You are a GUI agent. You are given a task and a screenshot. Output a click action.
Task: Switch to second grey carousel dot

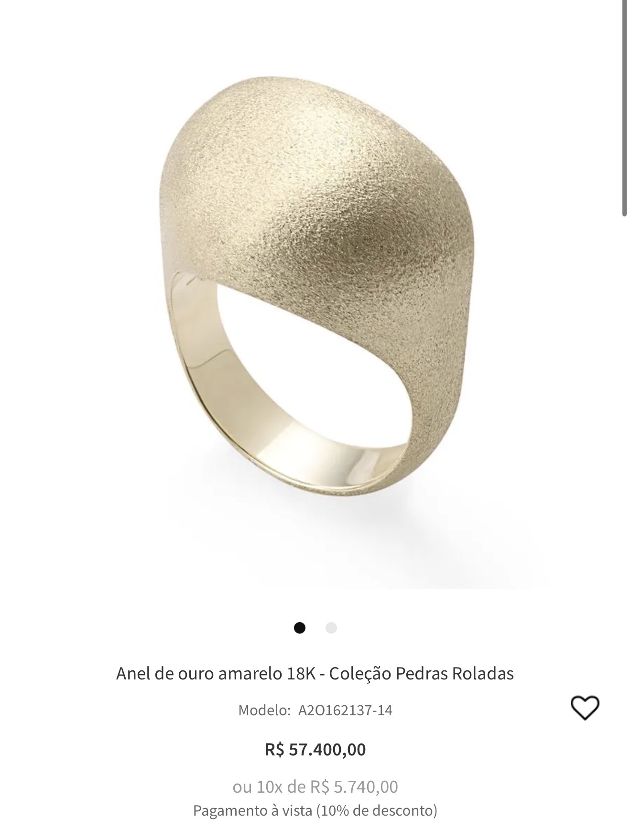click(331, 627)
